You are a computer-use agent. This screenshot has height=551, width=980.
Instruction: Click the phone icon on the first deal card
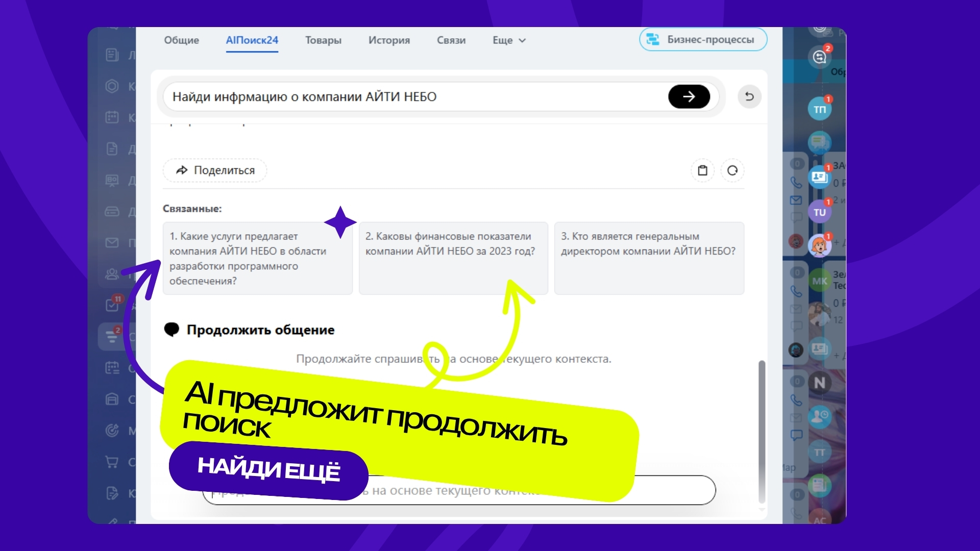point(796,182)
